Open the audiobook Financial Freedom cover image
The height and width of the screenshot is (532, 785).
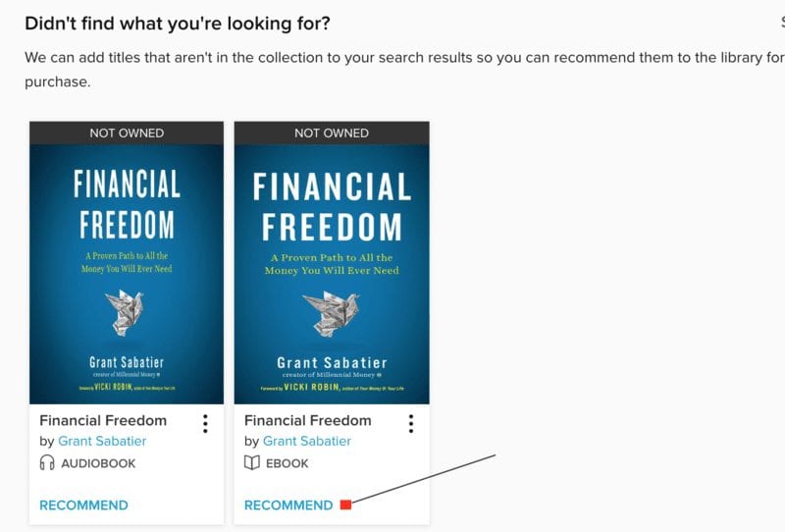[x=127, y=275]
